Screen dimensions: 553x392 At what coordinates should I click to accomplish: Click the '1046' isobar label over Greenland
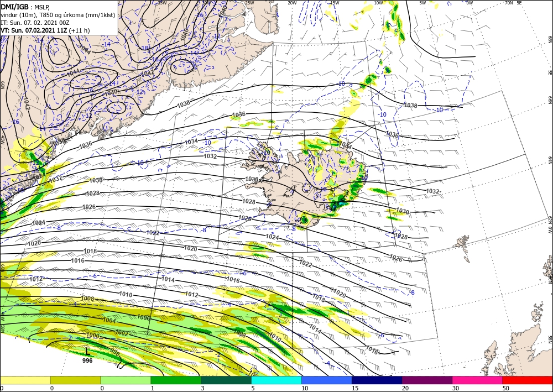point(185,34)
